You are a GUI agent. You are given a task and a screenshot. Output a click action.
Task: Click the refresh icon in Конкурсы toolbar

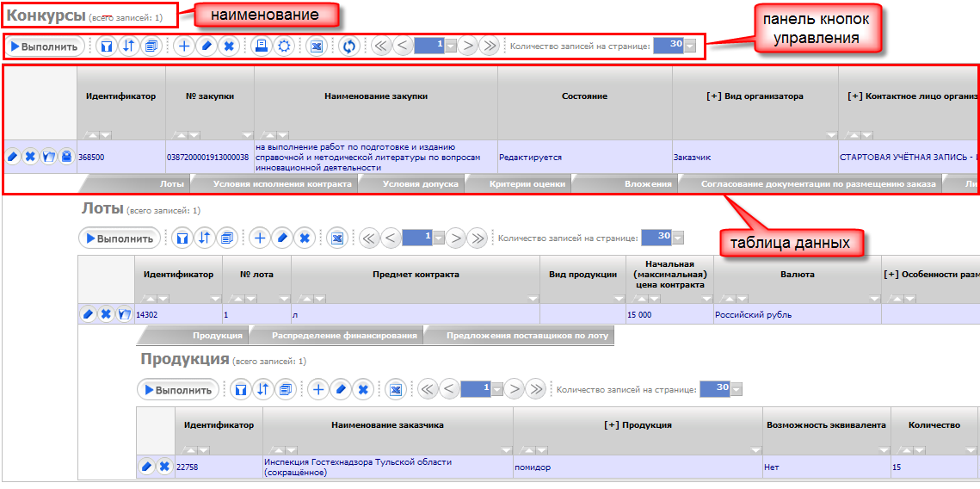coord(348,46)
